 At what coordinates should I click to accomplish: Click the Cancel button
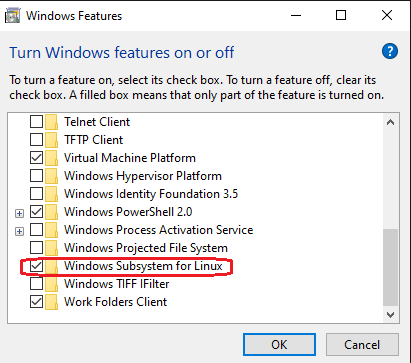pos(362,344)
